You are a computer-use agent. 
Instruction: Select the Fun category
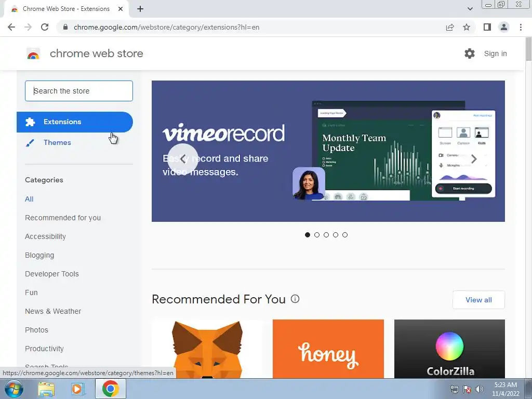[x=31, y=292]
